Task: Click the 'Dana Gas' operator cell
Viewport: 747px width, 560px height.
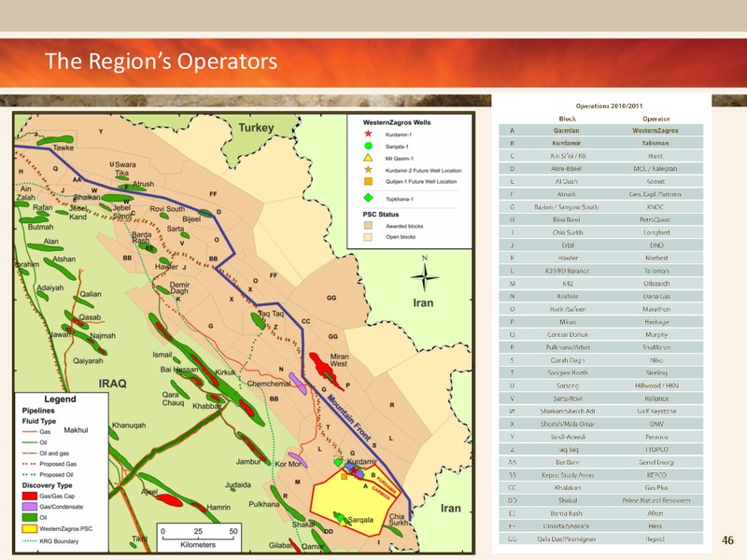Action: click(655, 296)
